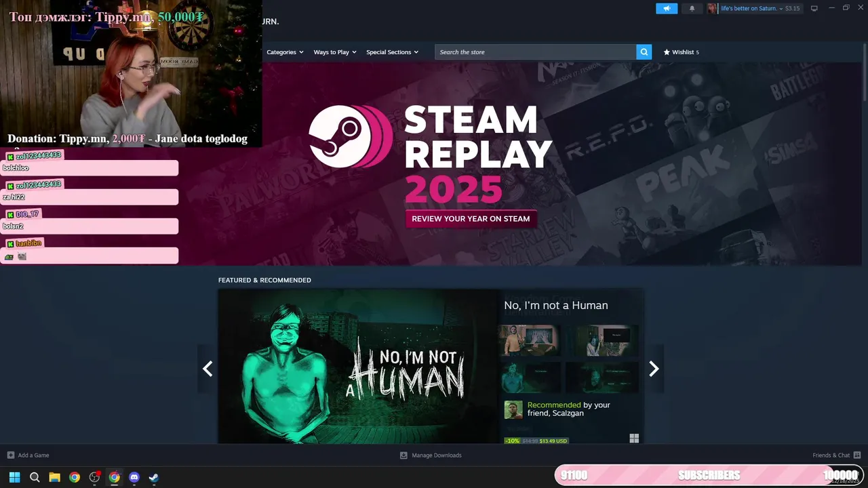Select bottom-right screenshot of No, I'm not a Human

602,378
